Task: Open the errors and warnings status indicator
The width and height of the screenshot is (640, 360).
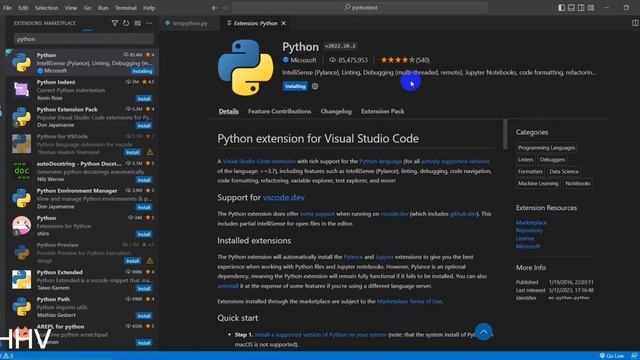Action: pos(7,356)
